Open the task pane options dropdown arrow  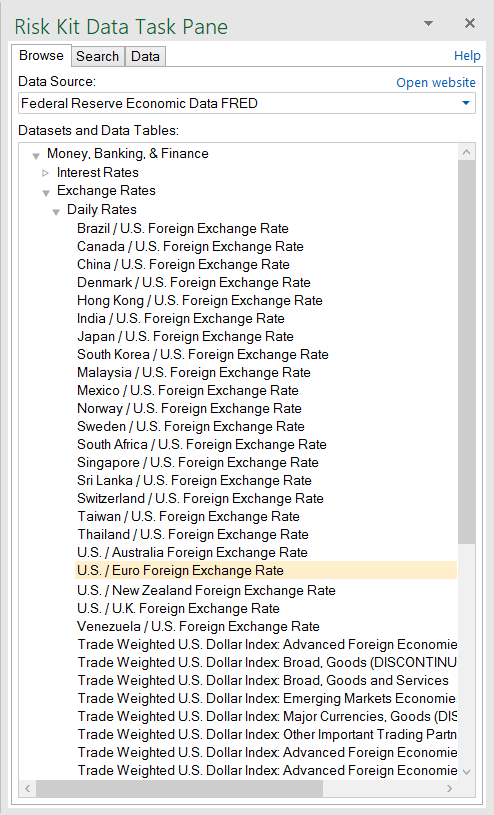(x=428, y=23)
